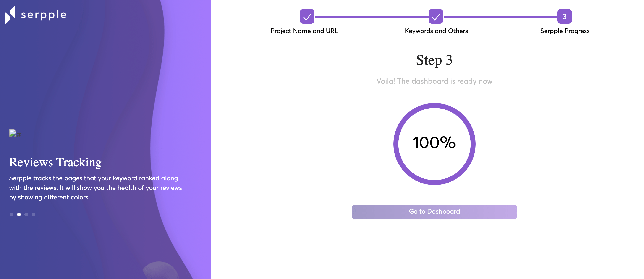Click the broken image placeholder icon

tap(13, 133)
